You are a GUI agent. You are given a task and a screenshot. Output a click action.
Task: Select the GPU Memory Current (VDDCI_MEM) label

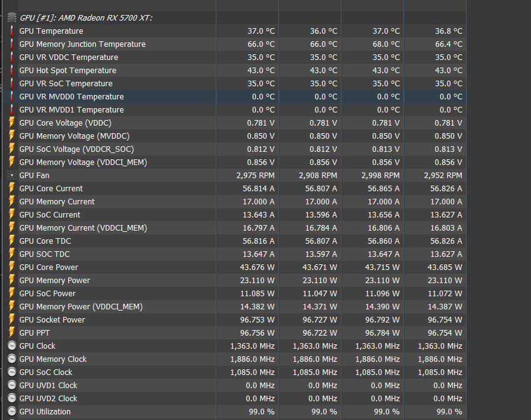(x=83, y=228)
